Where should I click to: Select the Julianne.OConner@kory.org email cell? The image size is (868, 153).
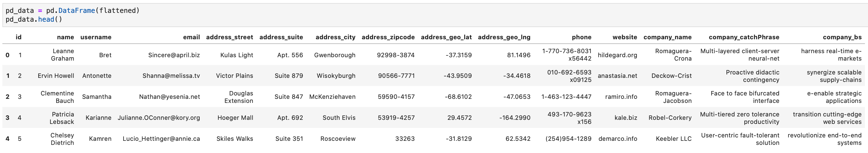coord(159,118)
